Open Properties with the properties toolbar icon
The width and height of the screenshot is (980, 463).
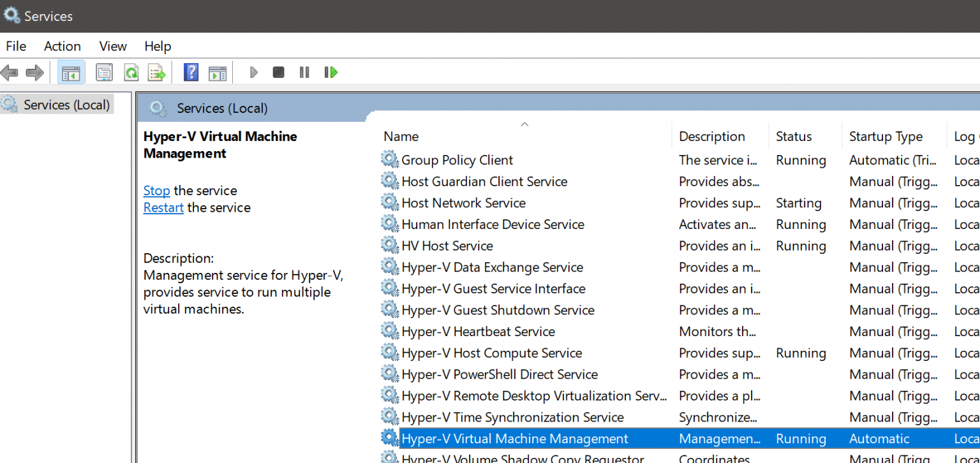pos(104,72)
